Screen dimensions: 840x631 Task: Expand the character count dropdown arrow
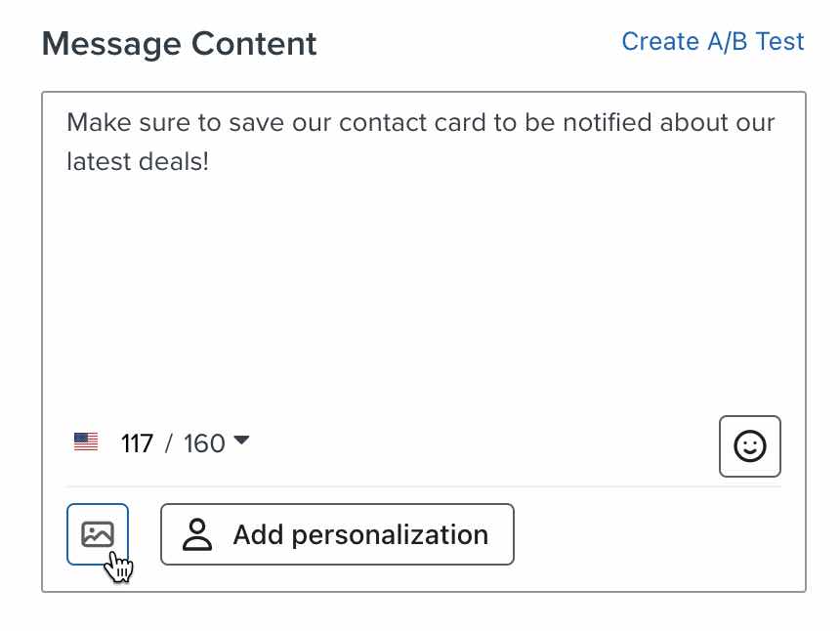coord(242,442)
